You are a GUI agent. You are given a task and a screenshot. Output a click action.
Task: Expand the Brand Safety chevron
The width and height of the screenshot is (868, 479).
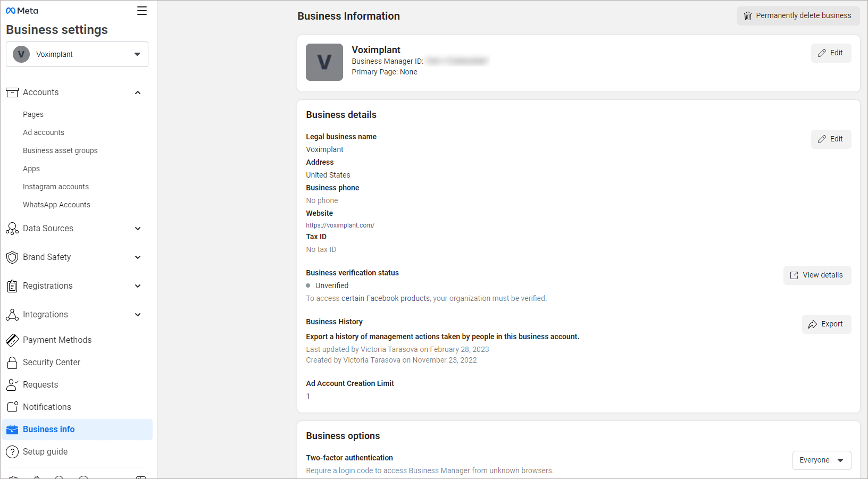pyautogui.click(x=138, y=257)
